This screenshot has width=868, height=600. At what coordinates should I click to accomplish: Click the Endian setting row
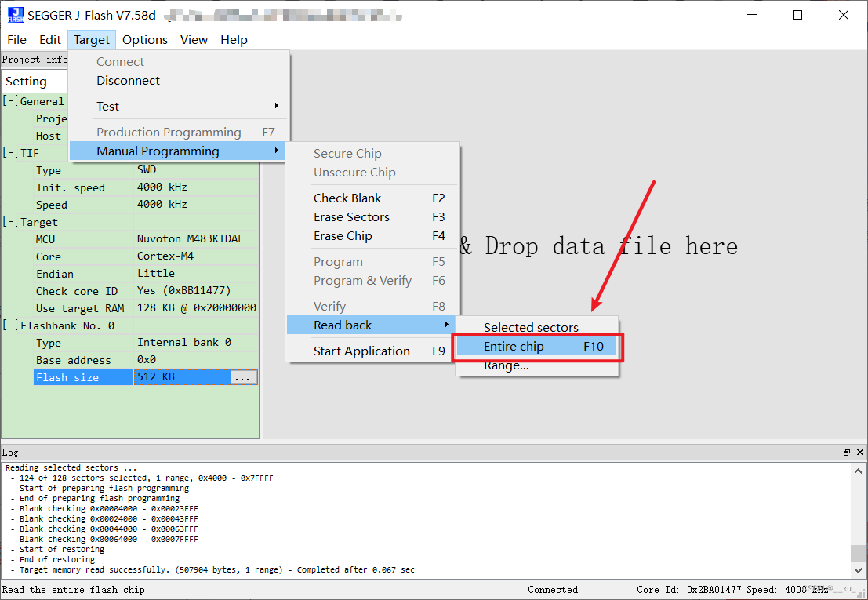146,274
